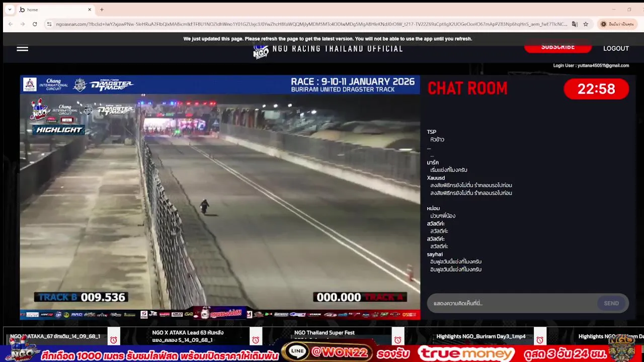The width and height of the screenshot is (644, 362).
Task: Open 'NGO Thailand Super Fest' video item
Action: (x=325, y=333)
